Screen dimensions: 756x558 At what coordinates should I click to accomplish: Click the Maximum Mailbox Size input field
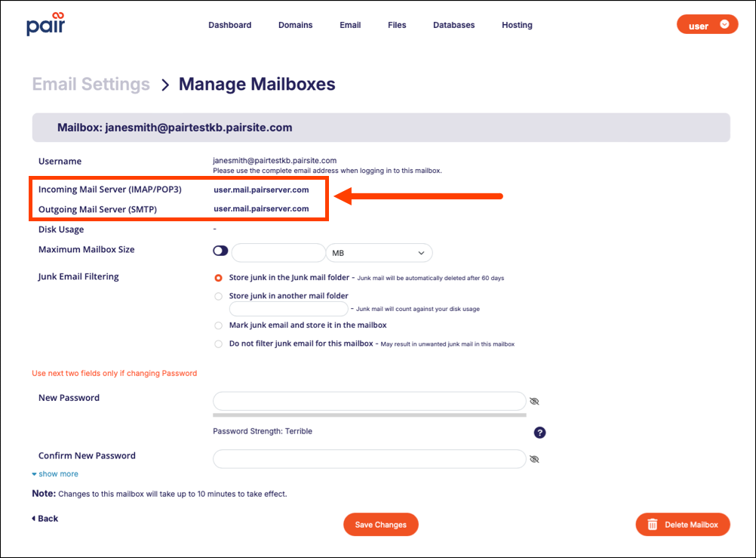(x=278, y=253)
